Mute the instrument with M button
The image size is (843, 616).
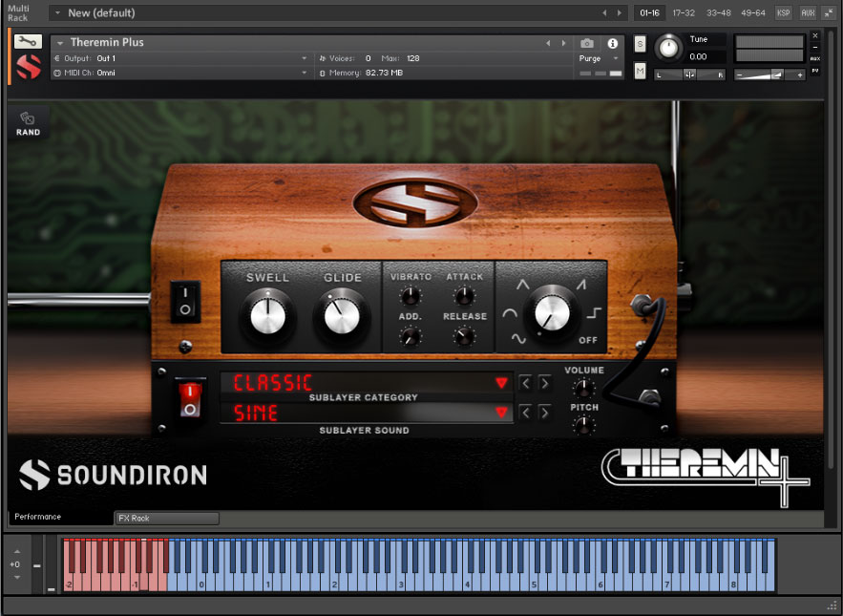coord(640,71)
